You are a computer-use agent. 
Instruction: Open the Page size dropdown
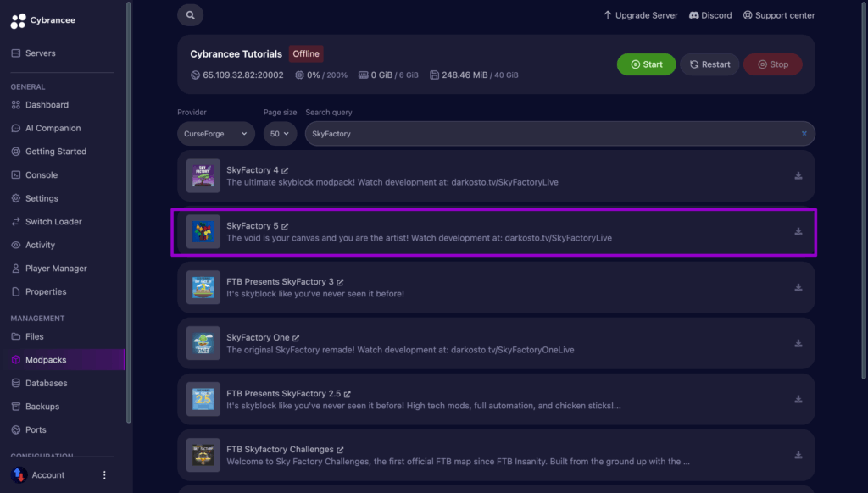click(280, 134)
